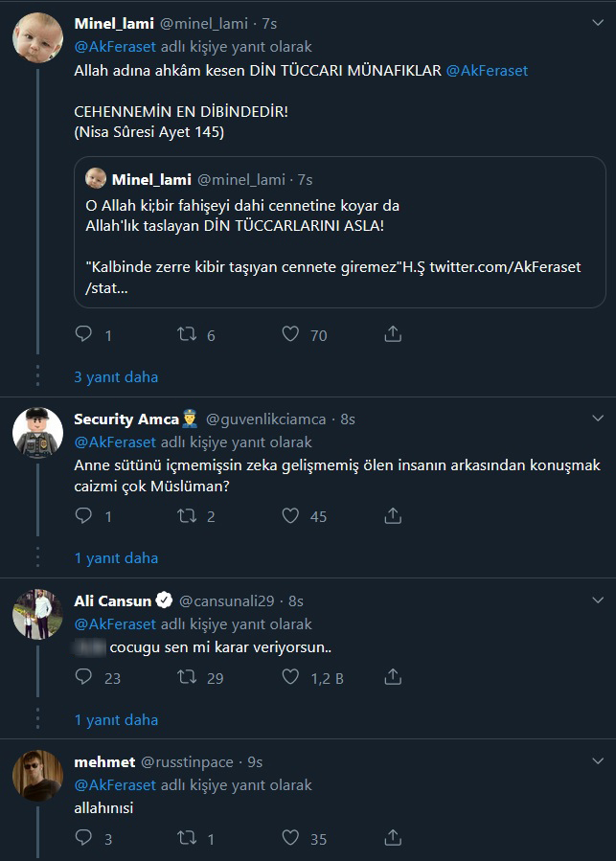Open the chevron menu on Minel_lami's tweet

coord(598,24)
